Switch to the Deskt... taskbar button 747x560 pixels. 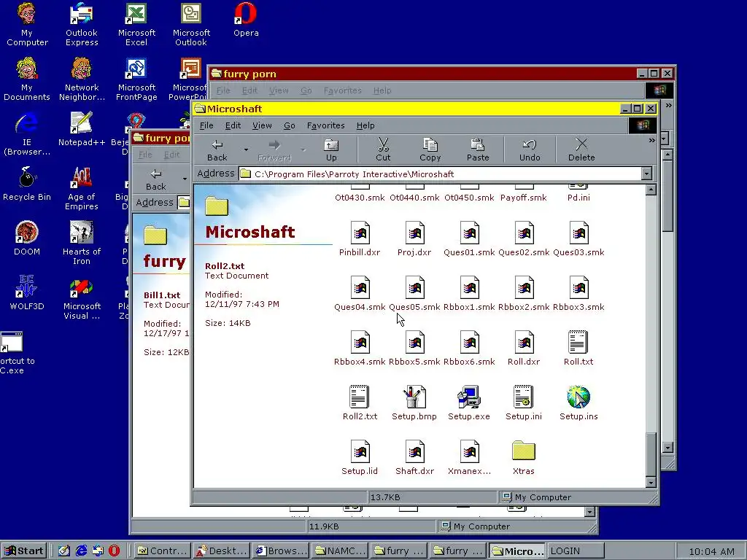[222, 551]
